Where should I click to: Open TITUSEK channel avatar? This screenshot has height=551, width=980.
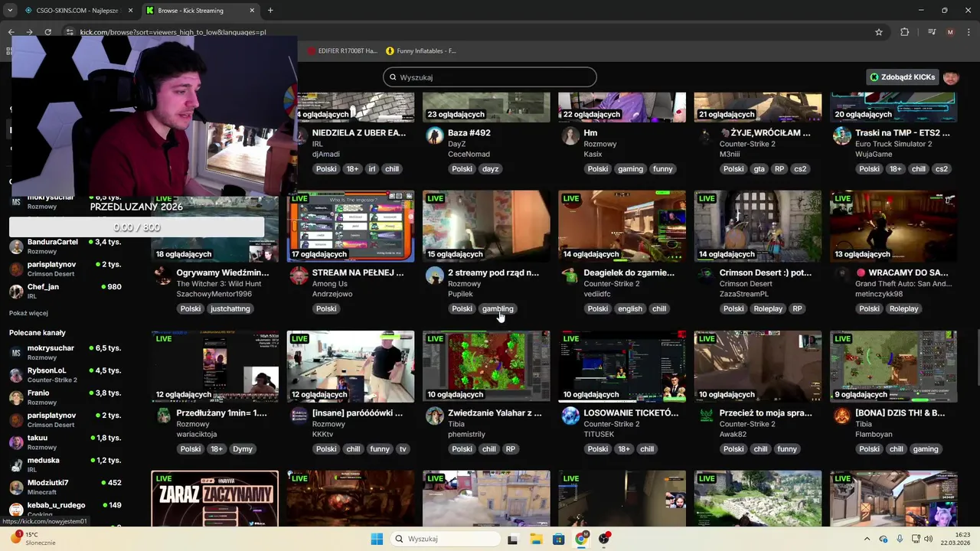pos(570,416)
